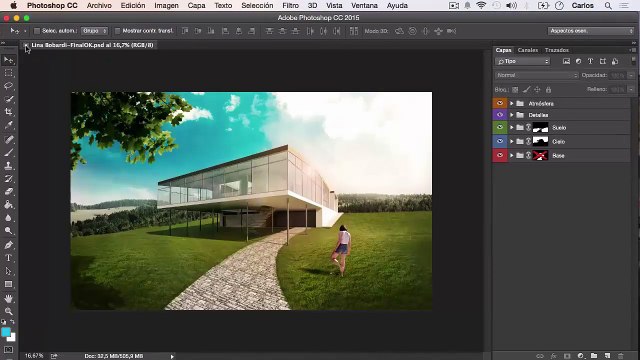The height and width of the screenshot is (360, 640).
Task: Switch to the Trazados tab
Action: point(557,50)
